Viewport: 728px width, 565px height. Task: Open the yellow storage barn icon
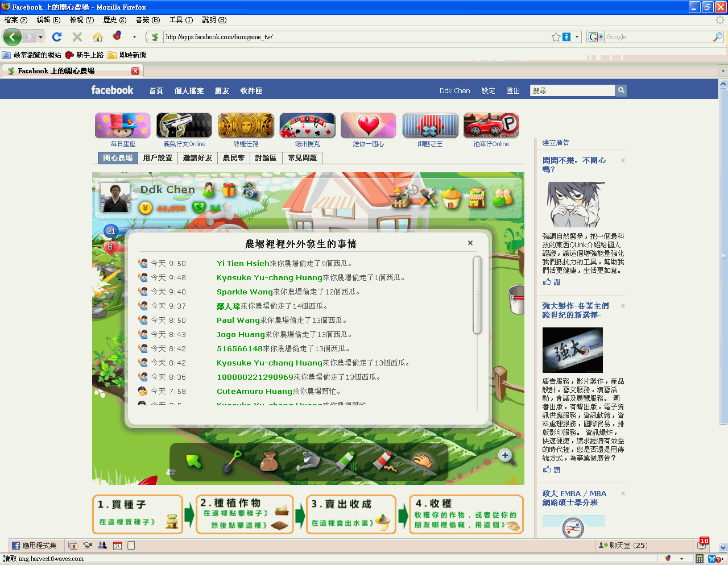point(452,198)
